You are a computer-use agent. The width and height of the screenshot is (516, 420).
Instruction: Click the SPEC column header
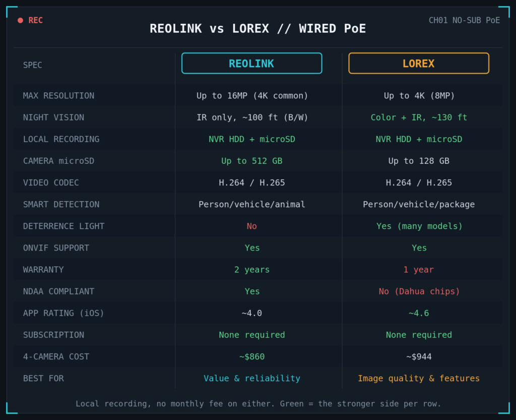(x=33, y=65)
